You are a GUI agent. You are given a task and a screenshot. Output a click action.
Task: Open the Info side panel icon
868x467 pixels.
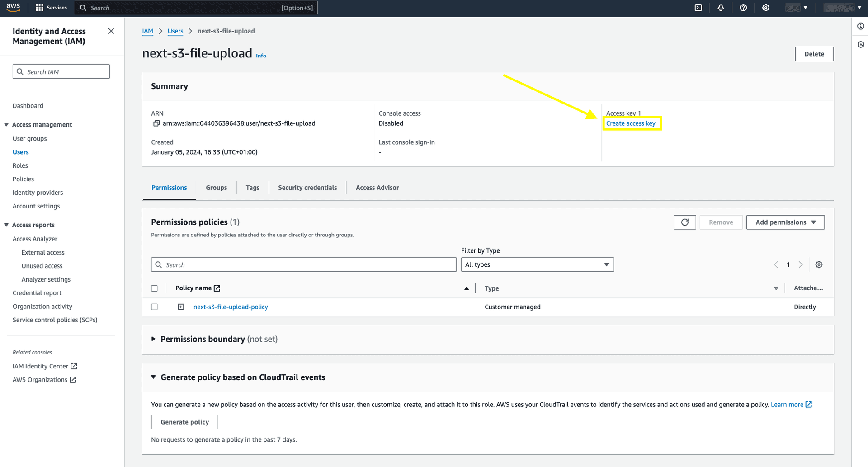[x=860, y=26]
